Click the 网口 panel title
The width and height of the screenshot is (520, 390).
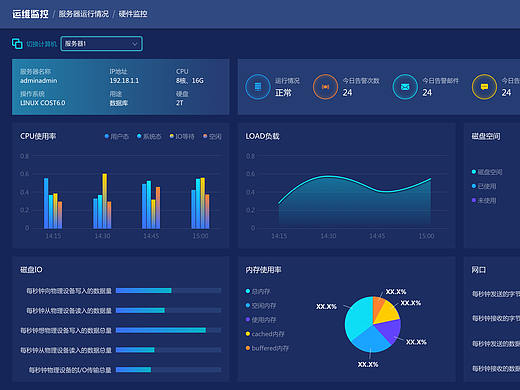pyautogui.click(x=478, y=270)
